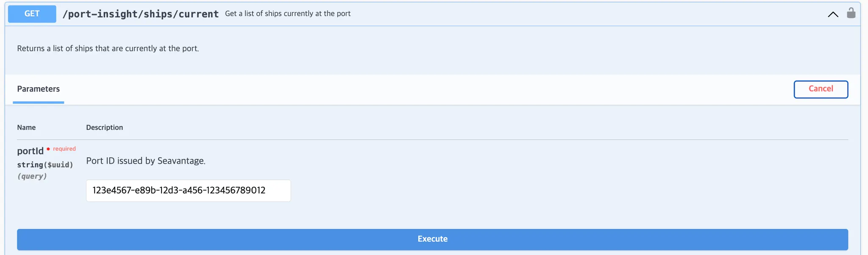868x255 pixels.
Task: Click the blue underline beneath Parameters
Action: 38,103
